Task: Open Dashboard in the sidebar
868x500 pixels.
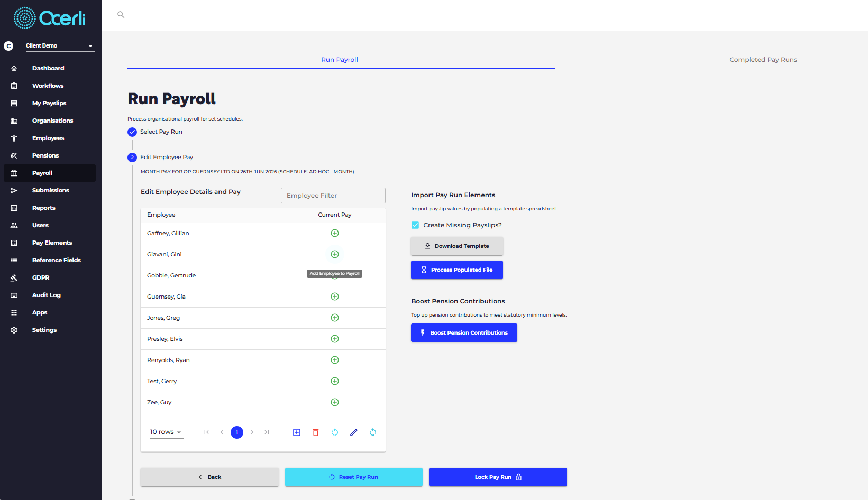Action: click(50, 68)
